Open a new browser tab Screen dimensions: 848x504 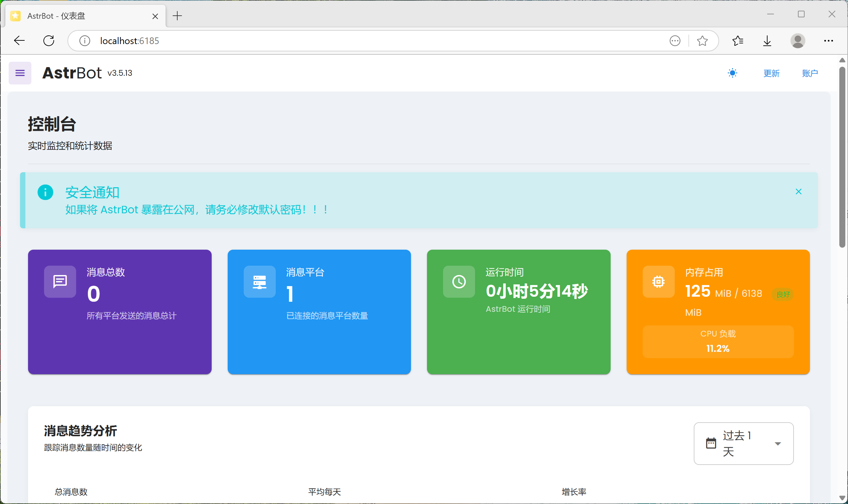point(177,16)
